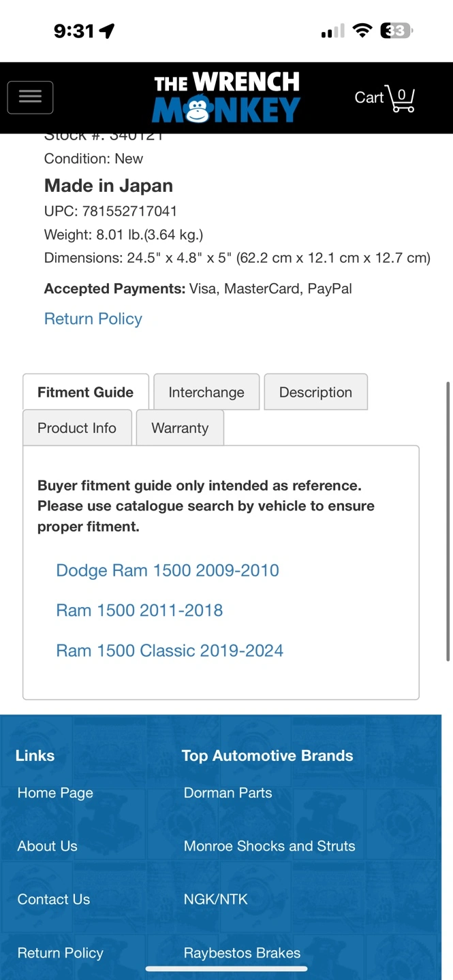Screen dimensions: 453x980
Task: Tap The Wrench Monkey logo
Action: click(226, 97)
